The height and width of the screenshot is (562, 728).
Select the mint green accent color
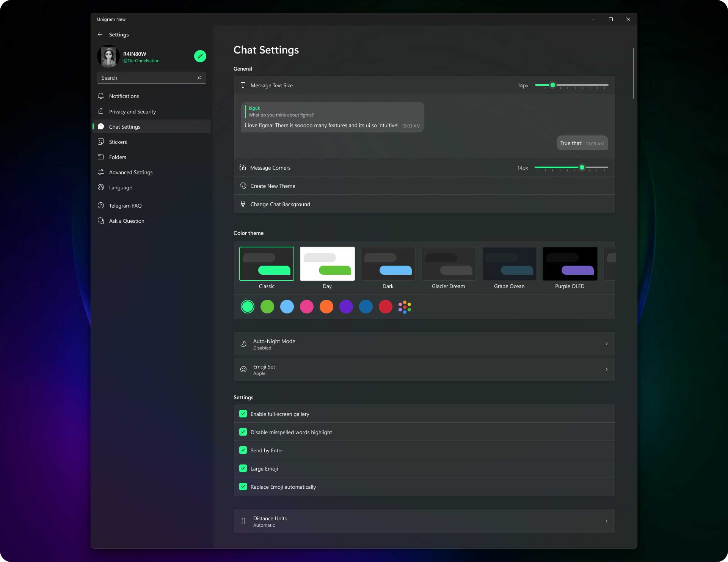pyautogui.click(x=248, y=307)
